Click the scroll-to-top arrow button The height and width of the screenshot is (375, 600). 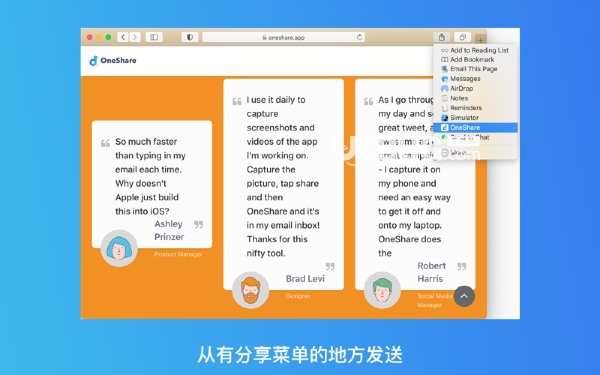464,296
